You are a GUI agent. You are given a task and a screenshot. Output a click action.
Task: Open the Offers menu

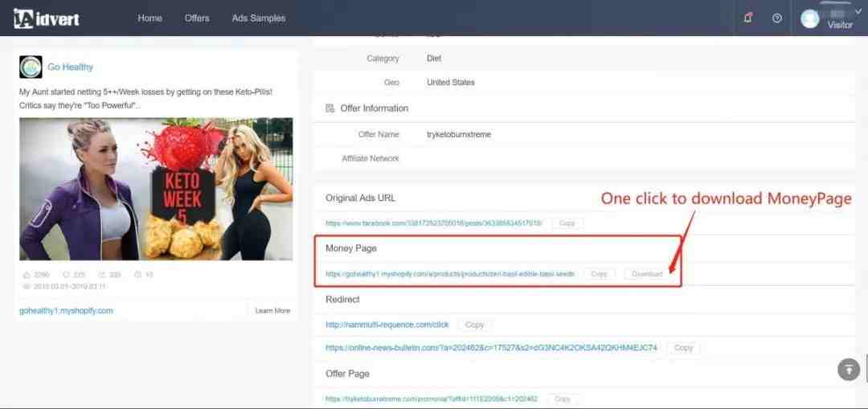point(197,18)
